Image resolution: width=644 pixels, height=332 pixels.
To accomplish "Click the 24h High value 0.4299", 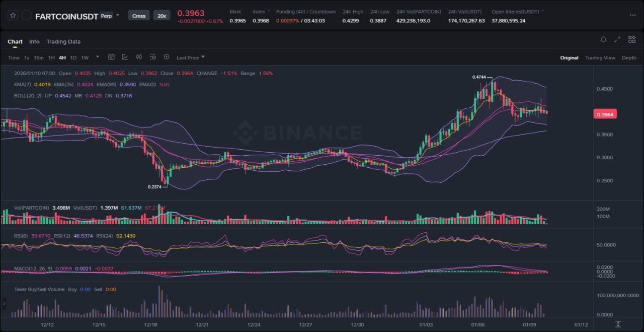I will [351, 21].
